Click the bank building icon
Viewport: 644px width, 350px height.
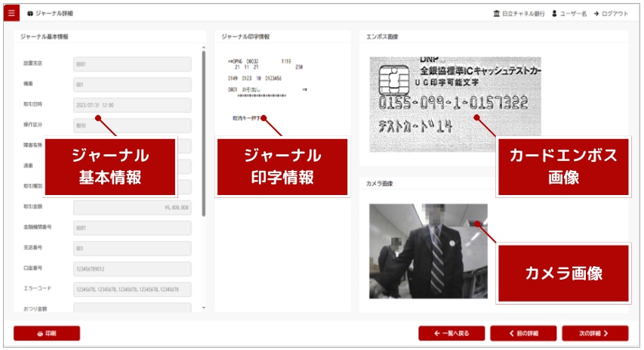click(x=495, y=14)
